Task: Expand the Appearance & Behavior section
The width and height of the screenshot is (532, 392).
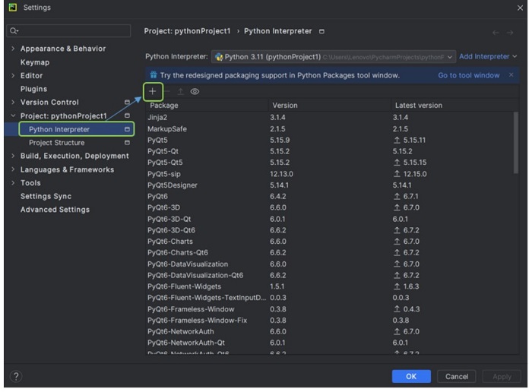Action: (13, 49)
